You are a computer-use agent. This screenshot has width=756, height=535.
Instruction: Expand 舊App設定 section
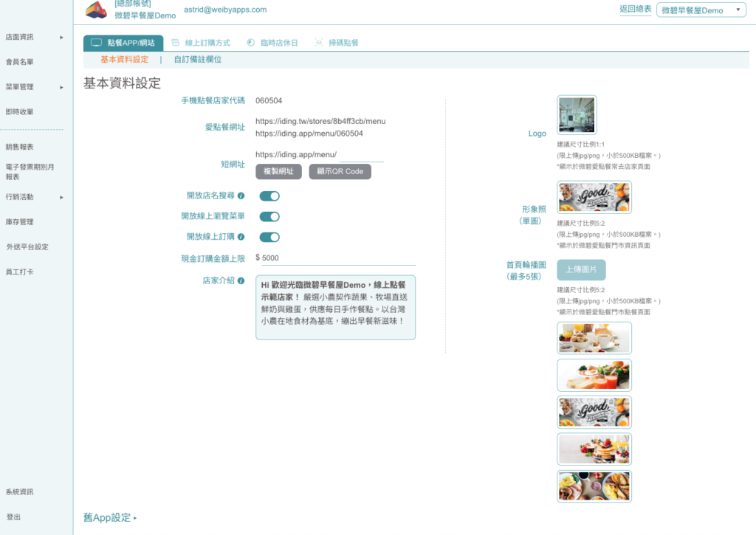(x=110, y=517)
